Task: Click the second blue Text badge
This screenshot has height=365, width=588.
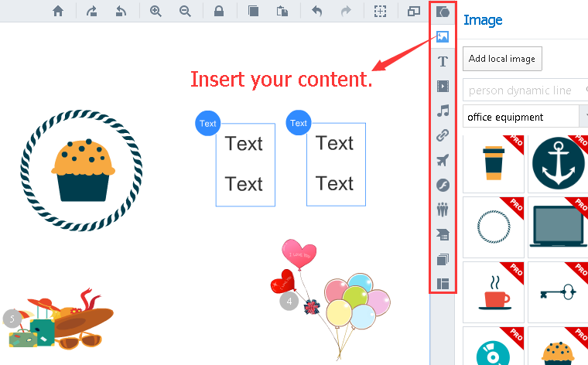Action: [x=299, y=123]
